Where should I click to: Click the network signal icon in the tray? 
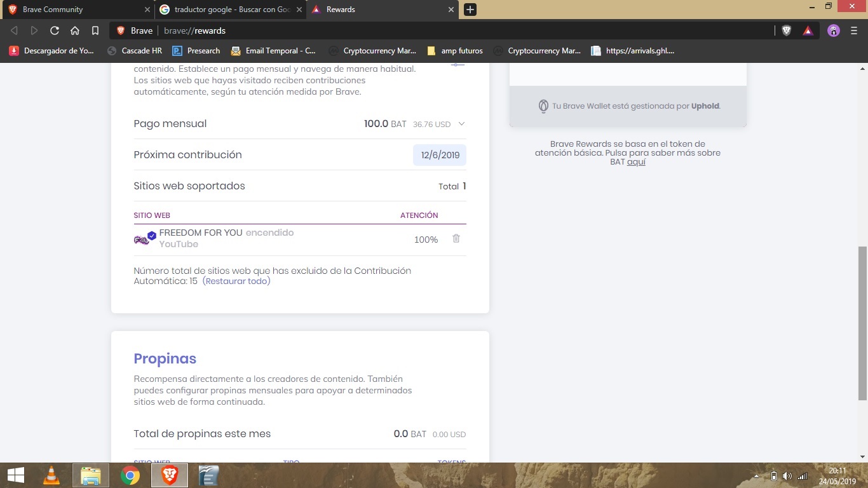pyautogui.click(x=803, y=476)
